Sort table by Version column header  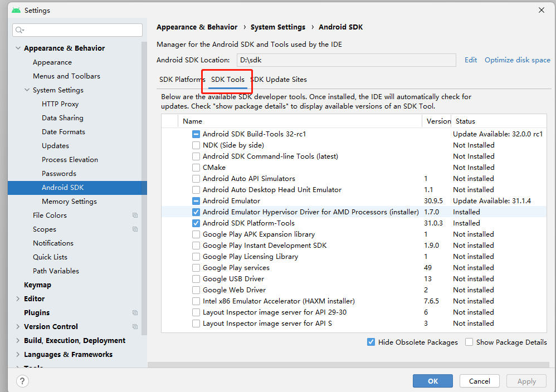(x=437, y=121)
